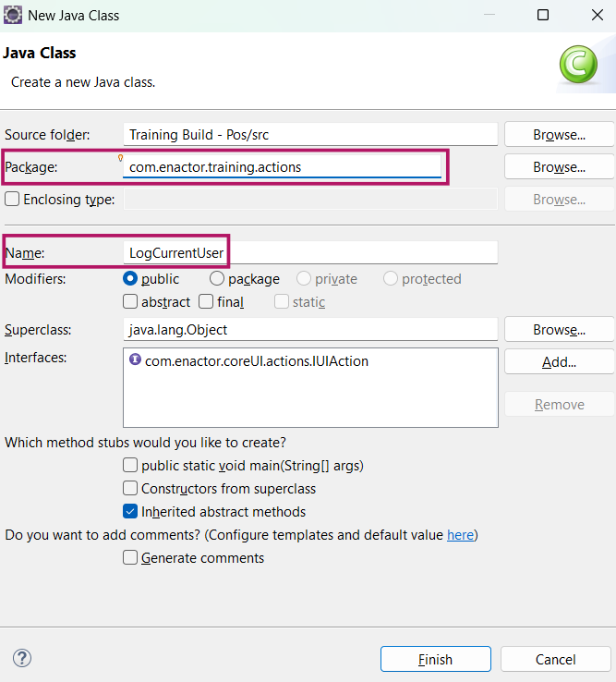The image size is (616, 682).
Task: Enable Generate comments option
Action: [x=130, y=557]
